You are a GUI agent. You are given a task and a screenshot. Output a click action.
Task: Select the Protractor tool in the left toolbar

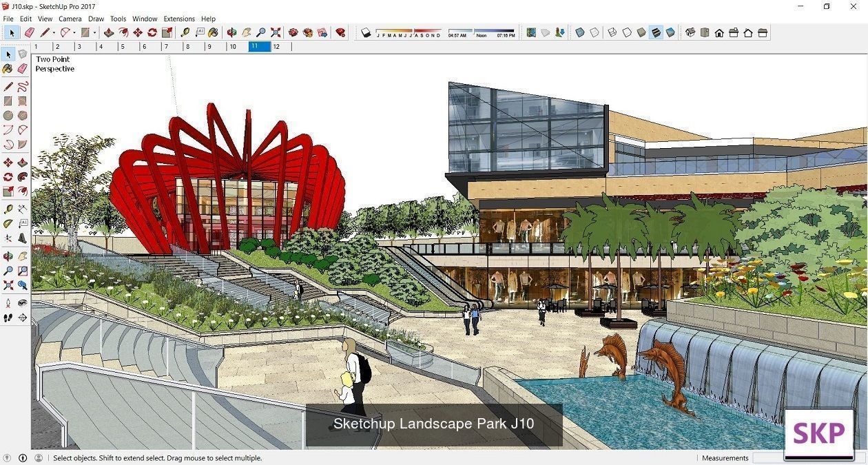click(8, 223)
